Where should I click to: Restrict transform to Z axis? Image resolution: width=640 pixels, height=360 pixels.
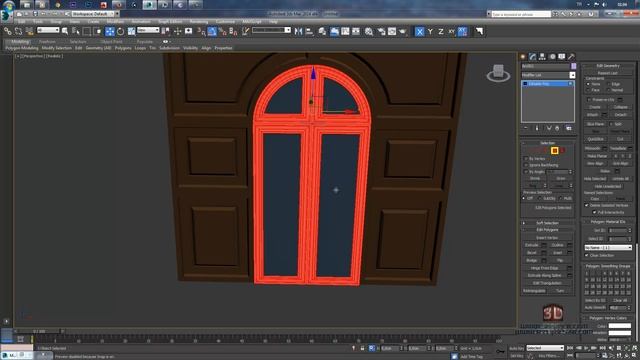[441, 31]
